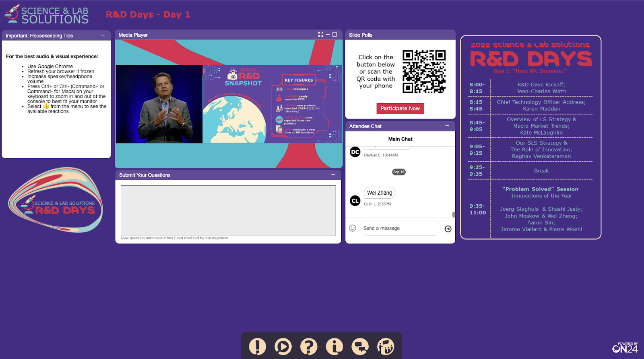Click the video presentation in Media Player

click(229, 104)
